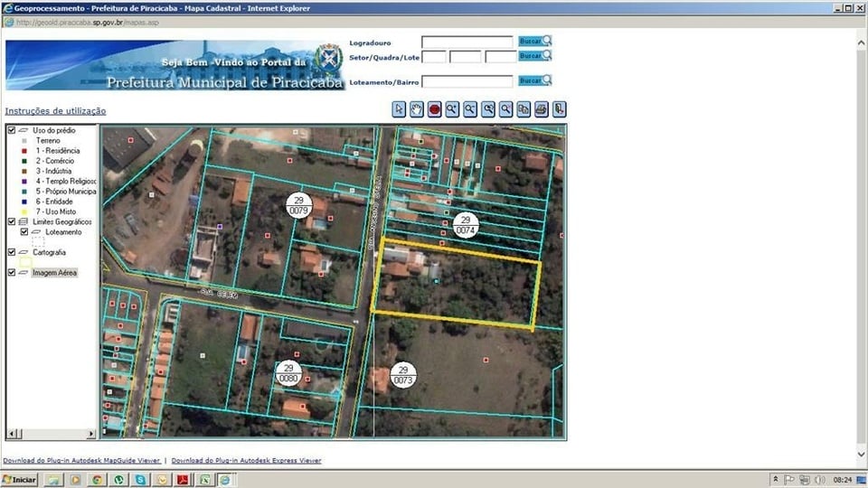Viewport: 868px width, 488px height.
Task: Choose the zoom out magnifier tool
Action: click(470, 109)
